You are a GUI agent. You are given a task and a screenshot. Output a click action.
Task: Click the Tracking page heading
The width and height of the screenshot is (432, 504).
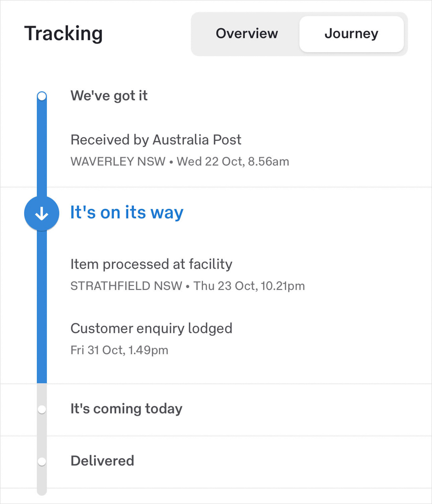(x=64, y=34)
